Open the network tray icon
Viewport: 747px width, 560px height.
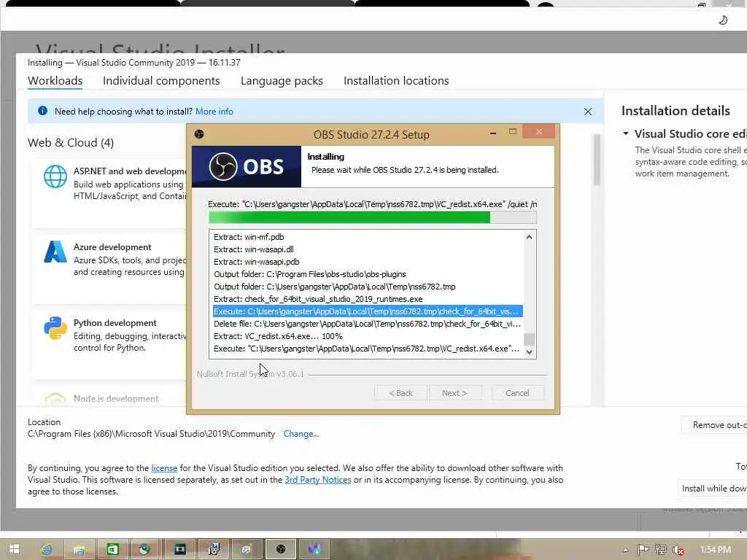pos(660,550)
